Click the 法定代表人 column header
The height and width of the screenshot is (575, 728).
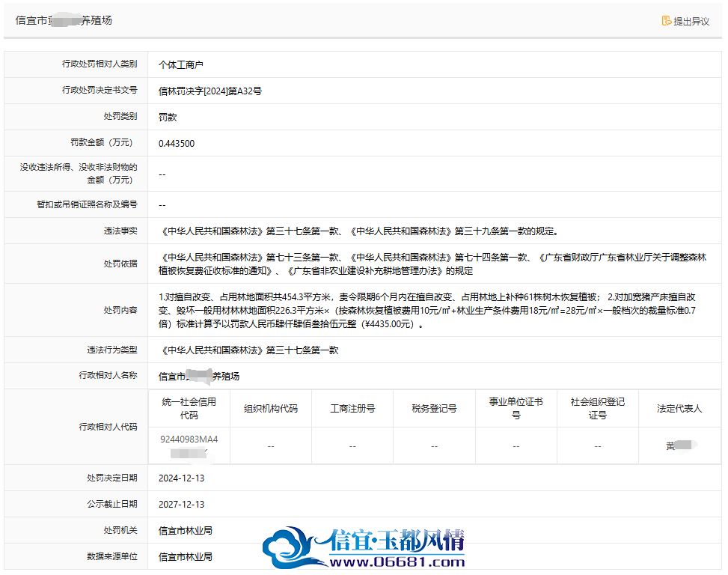pyautogui.click(x=679, y=409)
